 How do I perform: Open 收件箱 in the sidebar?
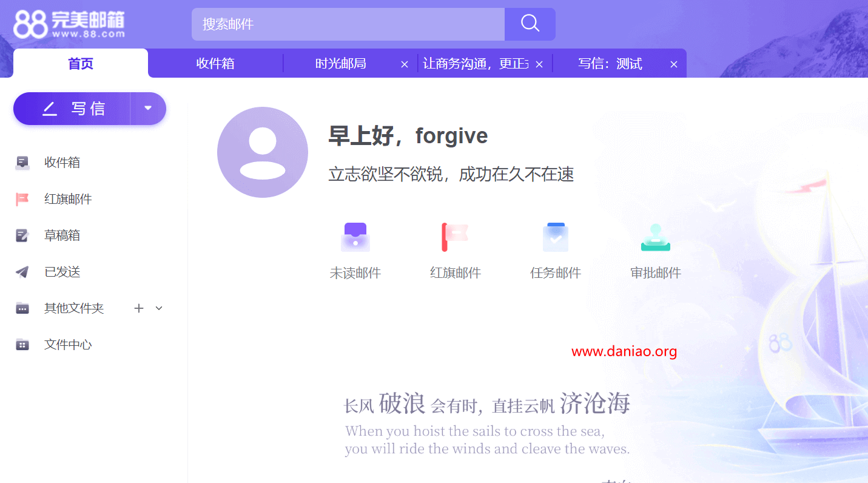pyautogui.click(x=62, y=163)
